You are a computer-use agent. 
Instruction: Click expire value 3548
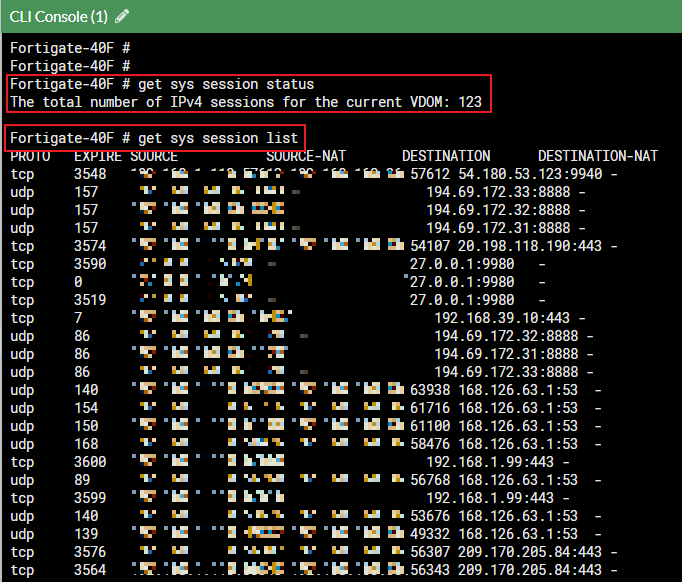(x=90, y=174)
